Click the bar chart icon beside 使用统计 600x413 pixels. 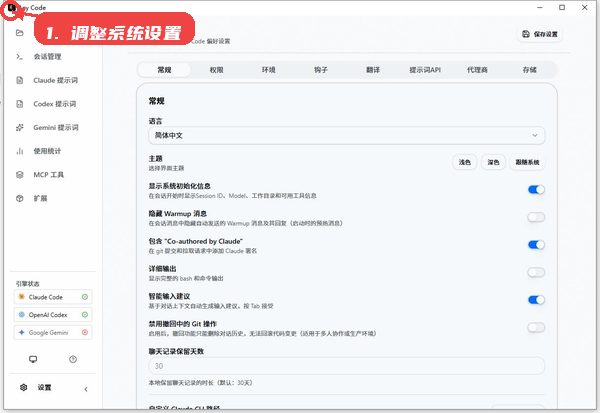20,151
